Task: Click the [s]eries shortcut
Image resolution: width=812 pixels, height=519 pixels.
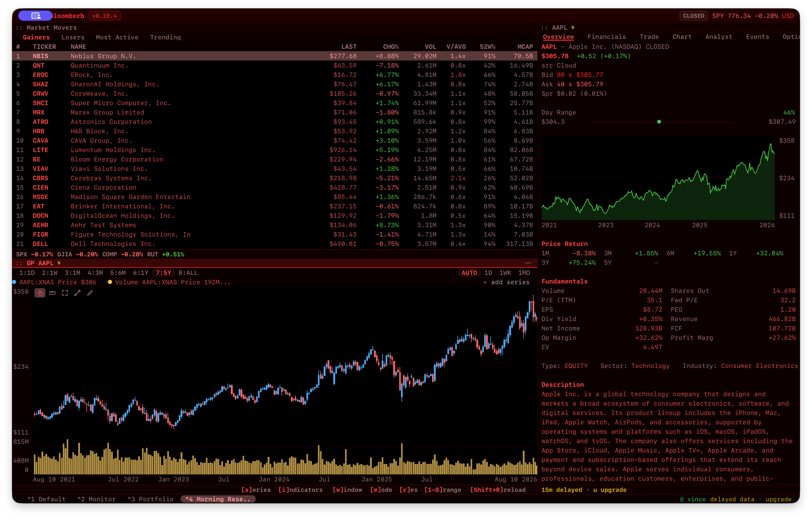Action: pos(256,490)
